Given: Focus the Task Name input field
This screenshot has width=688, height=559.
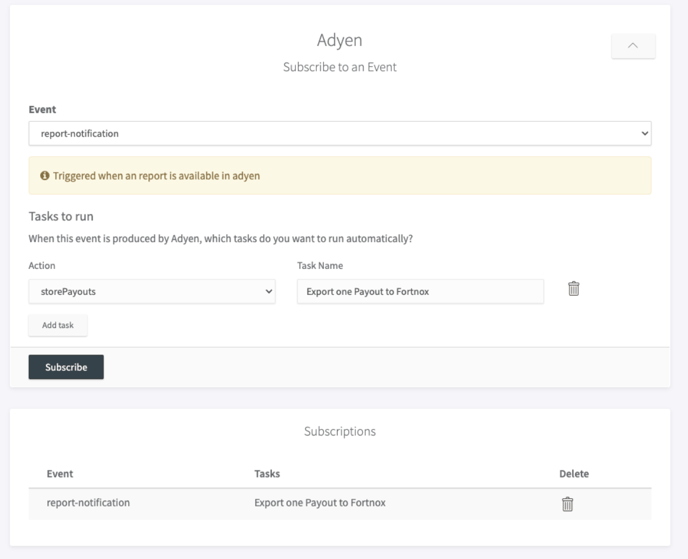Looking at the screenshot, I should [x=420, y=291].
